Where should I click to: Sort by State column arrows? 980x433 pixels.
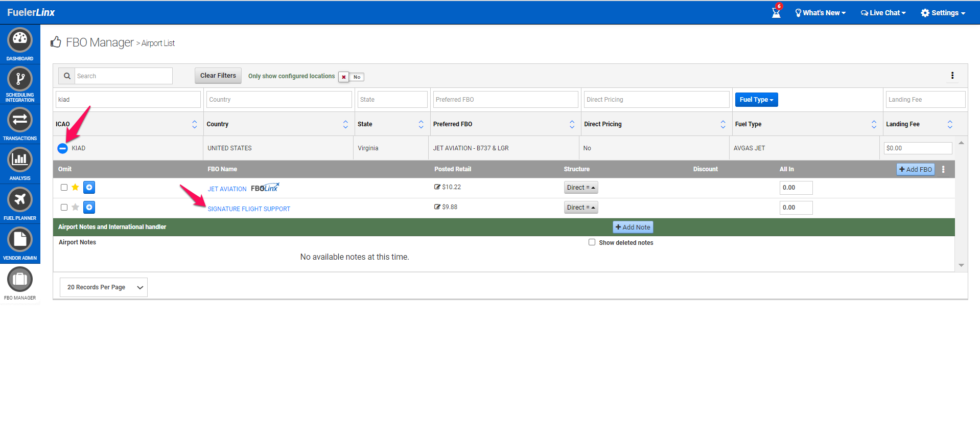[x=421, y=124]
